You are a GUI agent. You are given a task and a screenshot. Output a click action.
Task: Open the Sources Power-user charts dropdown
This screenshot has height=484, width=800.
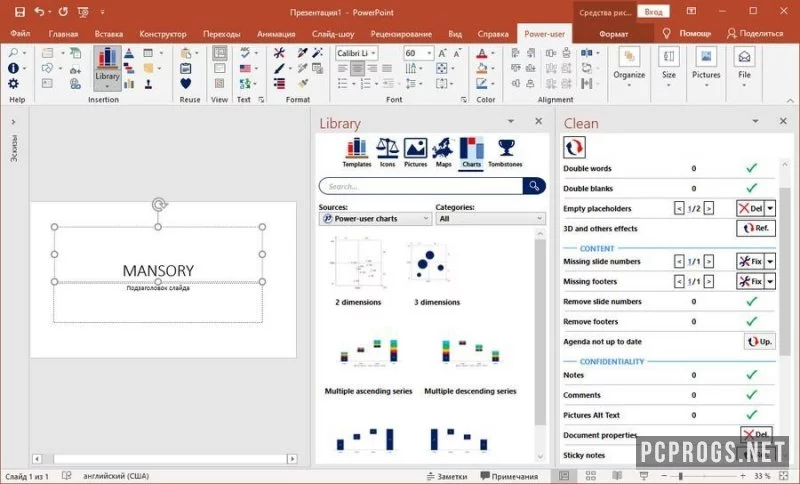375,218
